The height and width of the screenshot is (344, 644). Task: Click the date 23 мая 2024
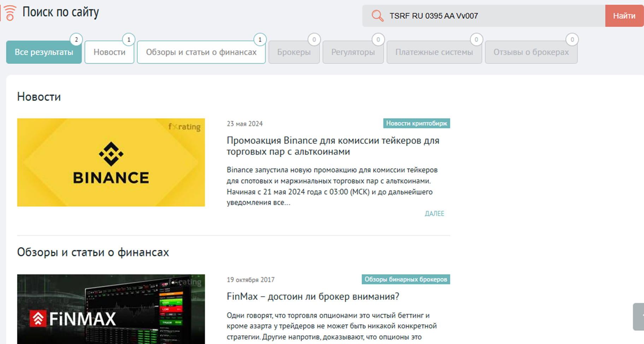coord(245,124)
